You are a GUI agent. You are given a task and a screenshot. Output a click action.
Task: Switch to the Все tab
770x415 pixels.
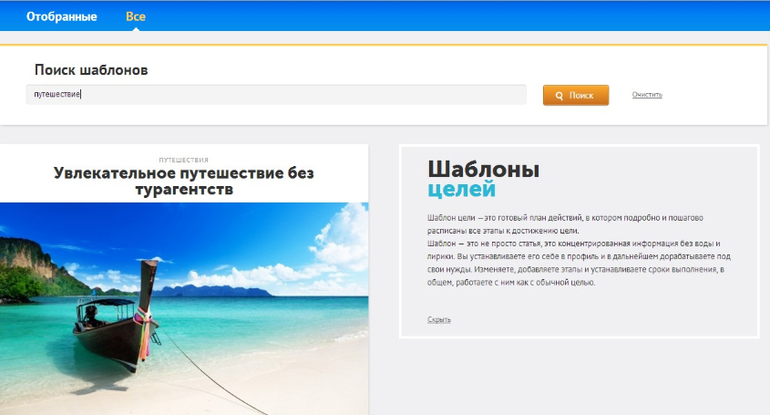(136, 17)
